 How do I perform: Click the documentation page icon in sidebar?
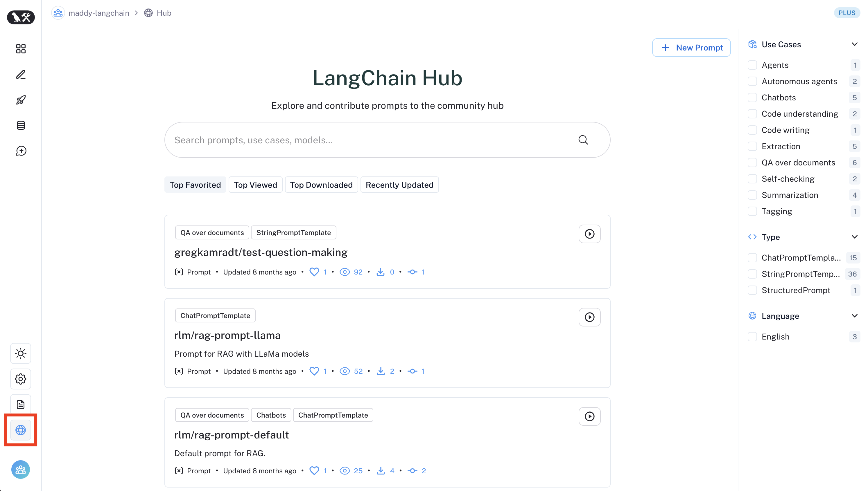point(21,404)
